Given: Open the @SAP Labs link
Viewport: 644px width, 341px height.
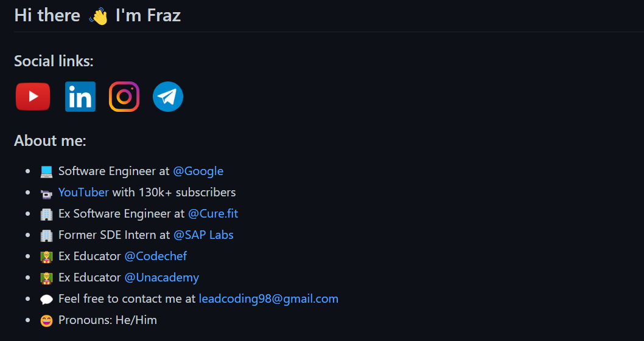Looking at the screenshot, I should click(203, 235).
